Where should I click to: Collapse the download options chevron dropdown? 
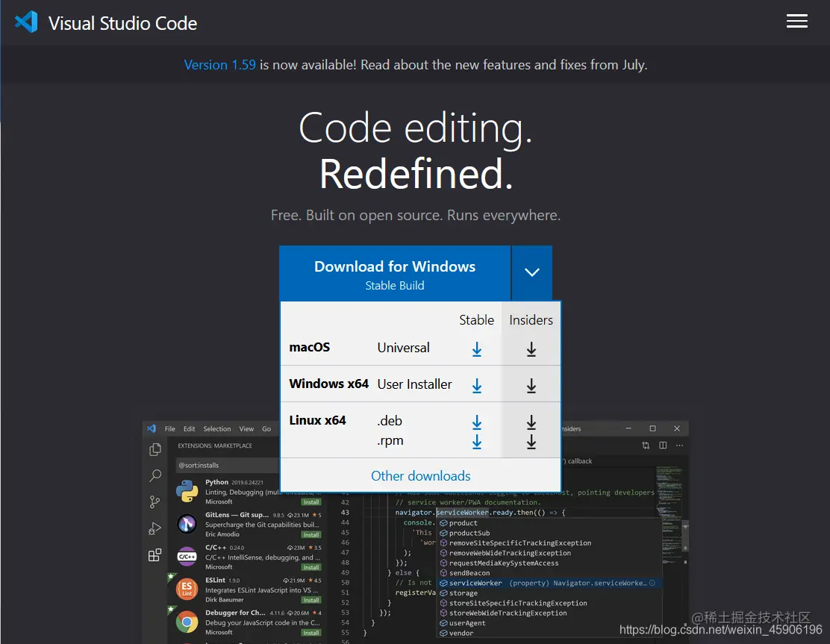coord(531,272)
